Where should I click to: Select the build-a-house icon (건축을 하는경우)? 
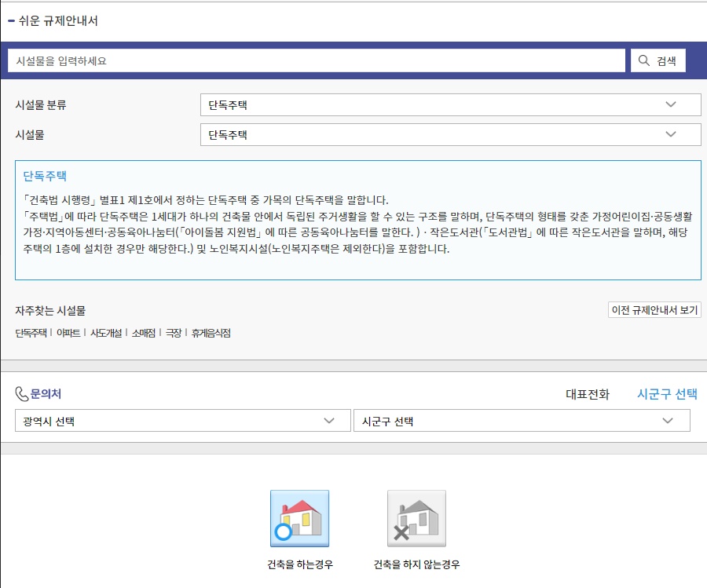click(x=300, y=519)
